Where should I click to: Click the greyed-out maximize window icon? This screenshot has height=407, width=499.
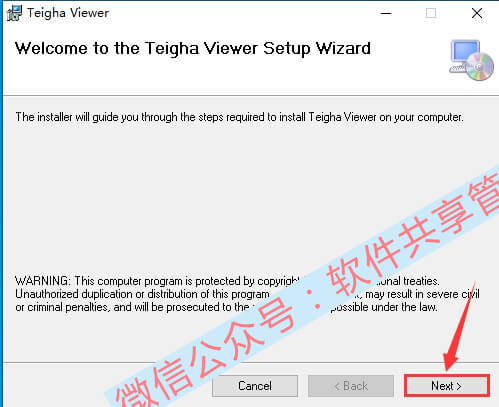pos(431,13)
